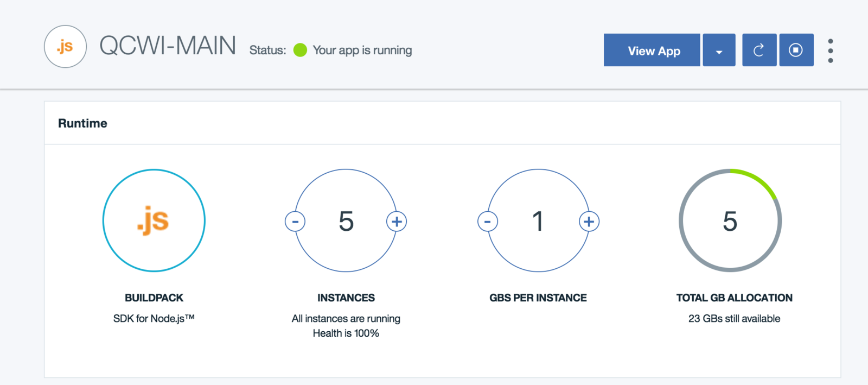Screen dimensions: 868x385
Task: Click the QCWI-MAIN app title
Action: click(x=168, y=46)
